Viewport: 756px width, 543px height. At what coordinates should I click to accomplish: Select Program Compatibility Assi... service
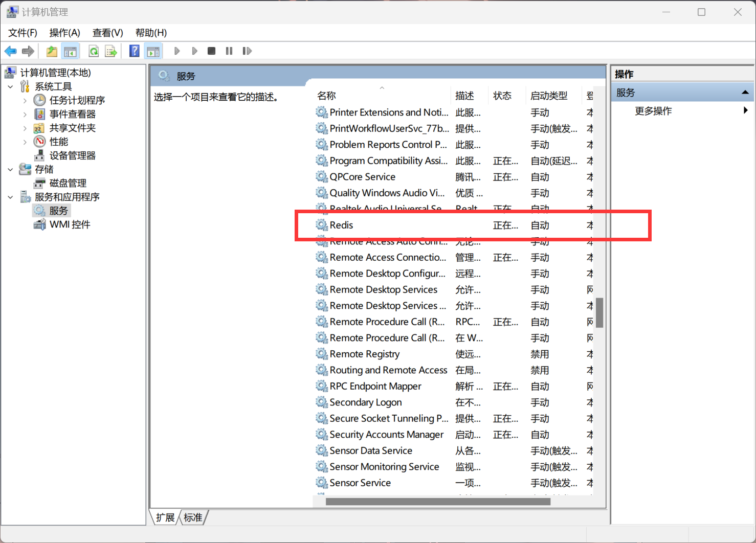453,161
